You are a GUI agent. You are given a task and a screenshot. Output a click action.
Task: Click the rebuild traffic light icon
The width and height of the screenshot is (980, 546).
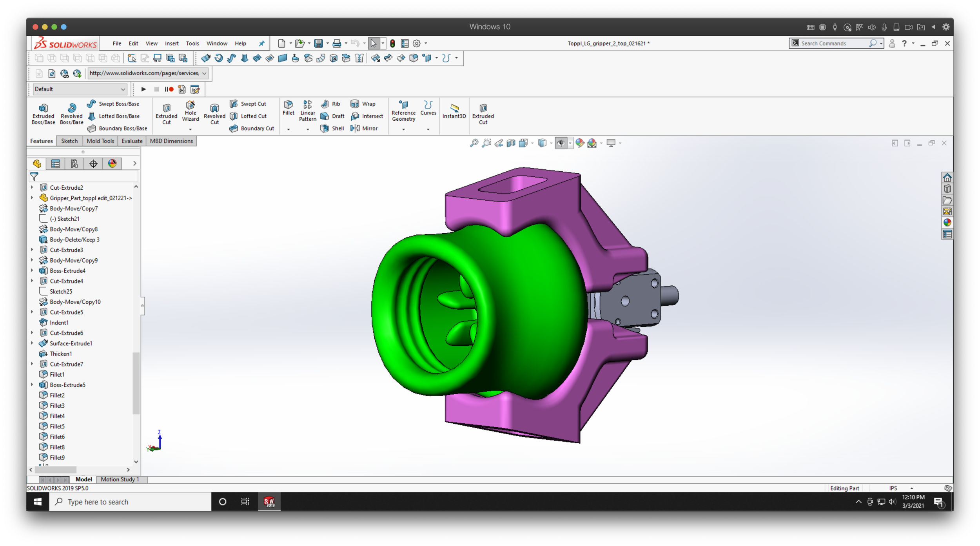click(x=392, y=44)
